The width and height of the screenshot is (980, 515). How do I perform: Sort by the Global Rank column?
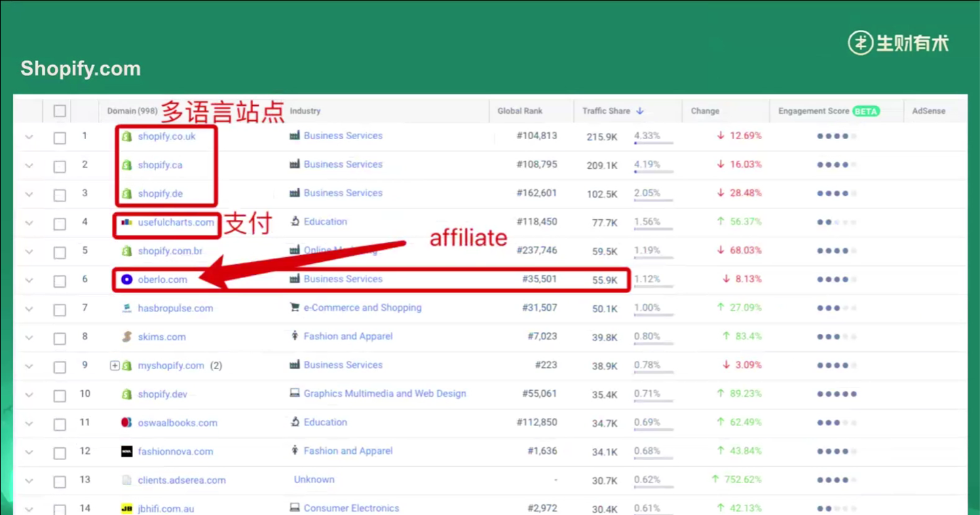[520, 111]
